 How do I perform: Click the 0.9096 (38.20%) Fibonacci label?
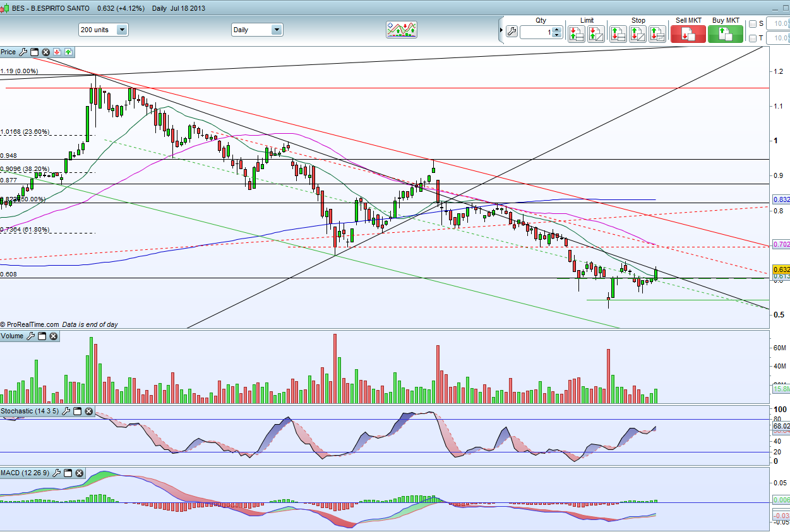click(x=24, y=169)
